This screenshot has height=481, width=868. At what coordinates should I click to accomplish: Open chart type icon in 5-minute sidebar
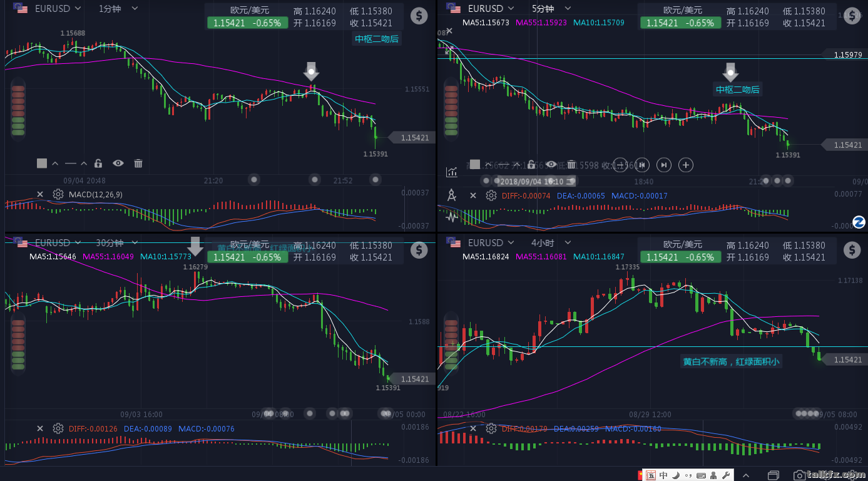(452, 172)
